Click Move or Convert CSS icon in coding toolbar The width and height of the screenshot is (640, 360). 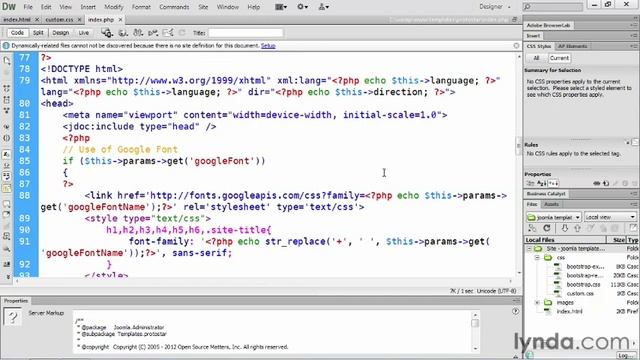(7, 249)
